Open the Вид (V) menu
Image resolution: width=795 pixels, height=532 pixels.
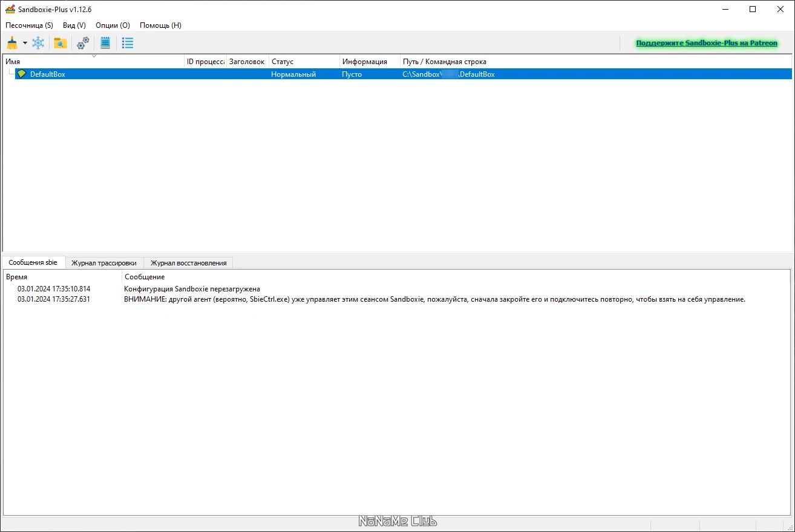(74, 25)
